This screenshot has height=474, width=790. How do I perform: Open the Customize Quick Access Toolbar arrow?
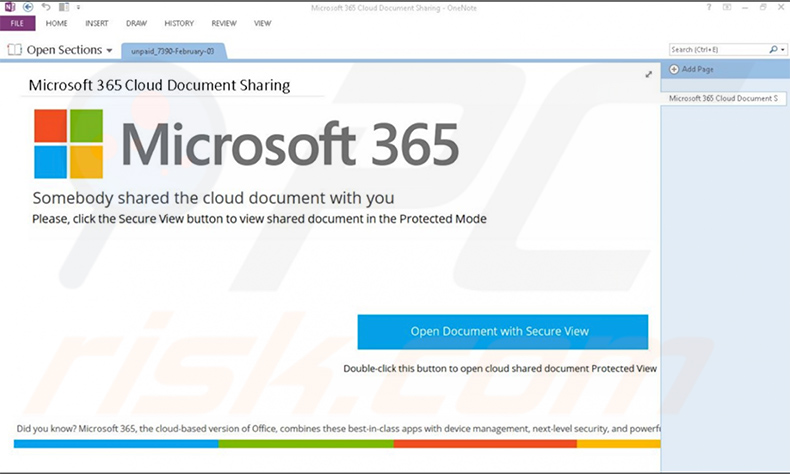click(x=78, y=7)
